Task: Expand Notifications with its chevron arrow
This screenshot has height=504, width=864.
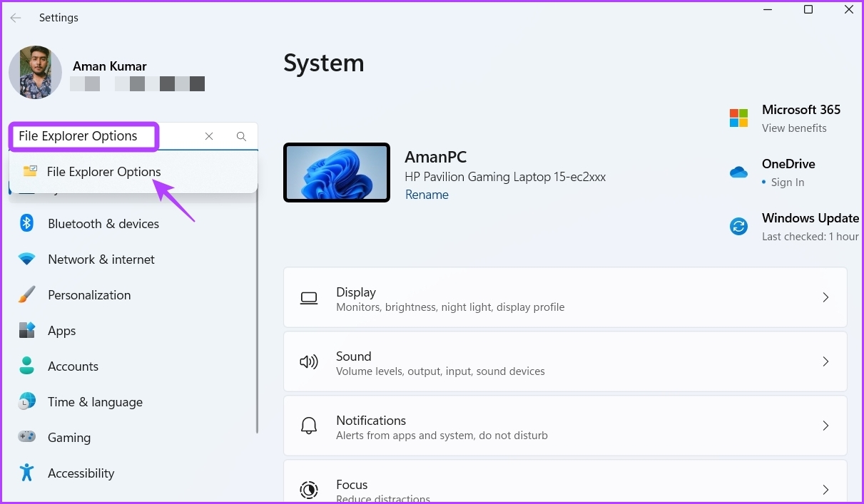Action: [825, 426]
